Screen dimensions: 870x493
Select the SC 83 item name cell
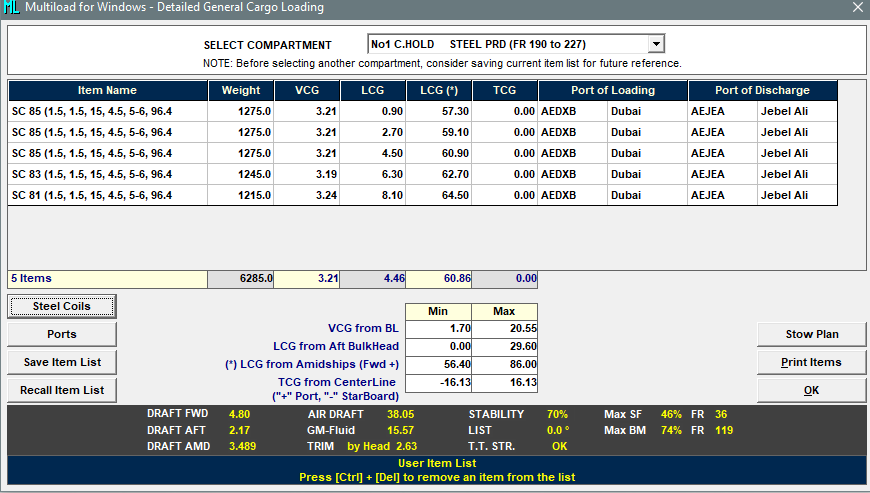point(108,175)
